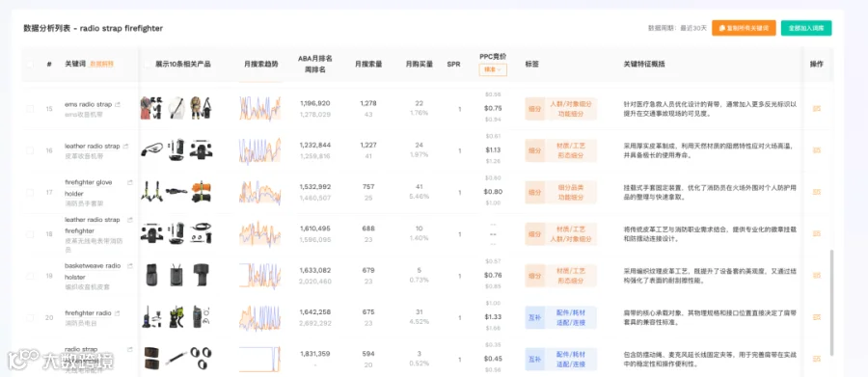Click the 关键词特征概括 column header
Viewport: 868px width, 377px height.
click(644, 65)
